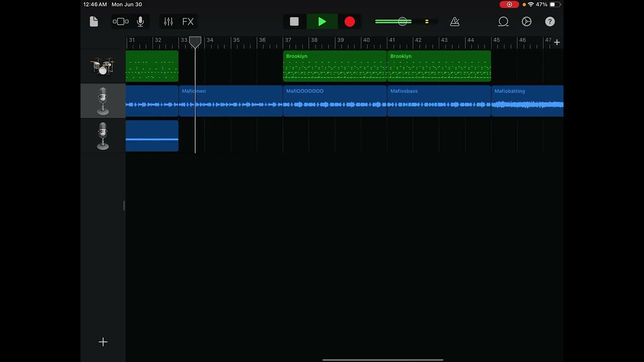Add a new track with plus button
Viewport: 644px width, 362px height.
pos(103,342)
